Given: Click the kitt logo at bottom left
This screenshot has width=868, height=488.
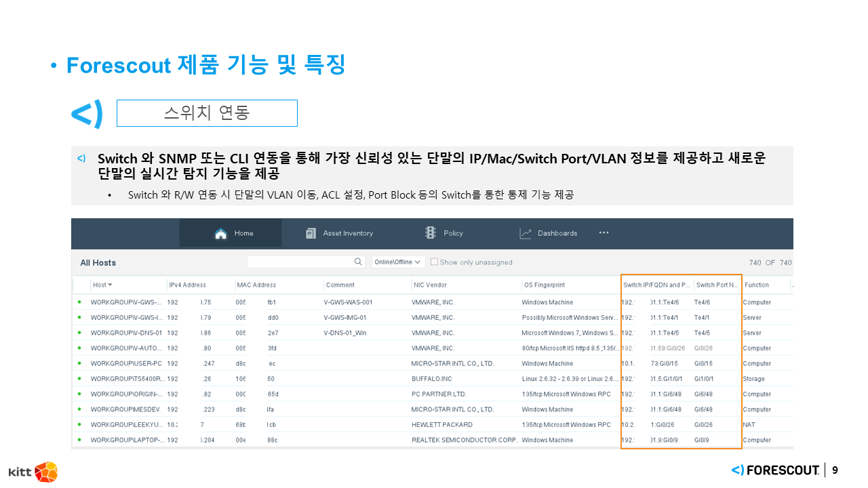Looking at the screenshot, I should coord(33,471).
